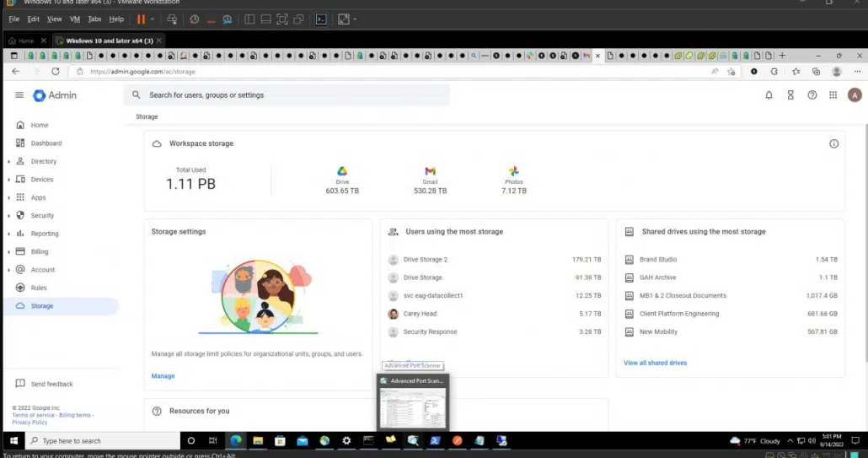This screenshot has width=868, height=458.
Task: Click Photos icon in Workspace storage
Action: pos(514,171)
